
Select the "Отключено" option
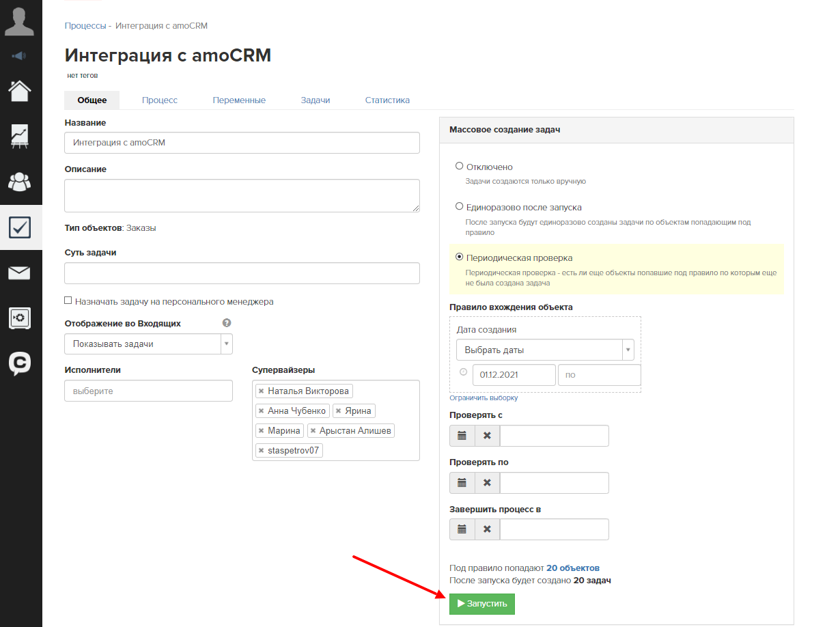(458, 166)
